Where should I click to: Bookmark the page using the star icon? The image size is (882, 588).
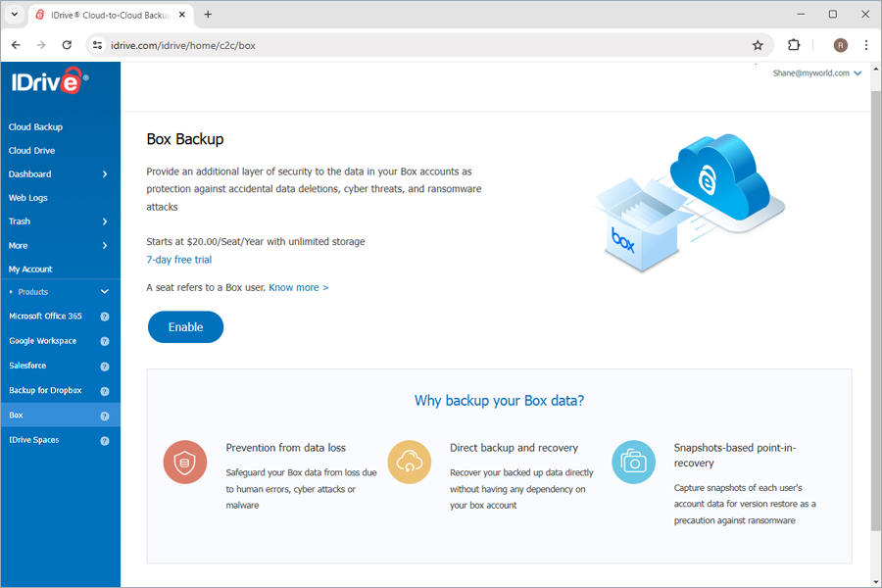(758, 45)
